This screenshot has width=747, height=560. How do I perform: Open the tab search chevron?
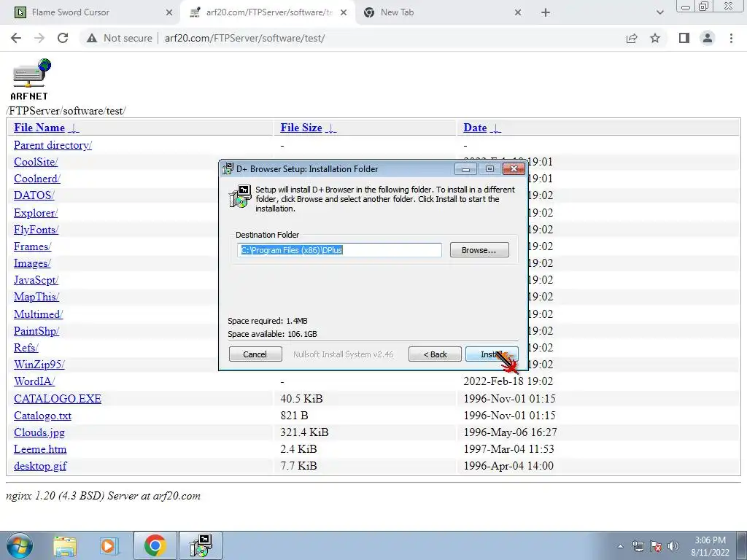click(x=659, y=12)
